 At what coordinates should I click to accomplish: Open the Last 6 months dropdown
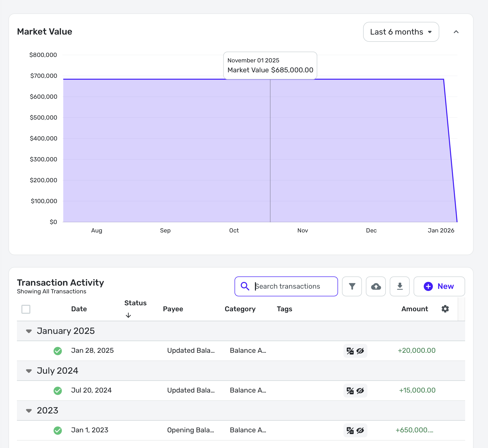click(x=401, y=32)
